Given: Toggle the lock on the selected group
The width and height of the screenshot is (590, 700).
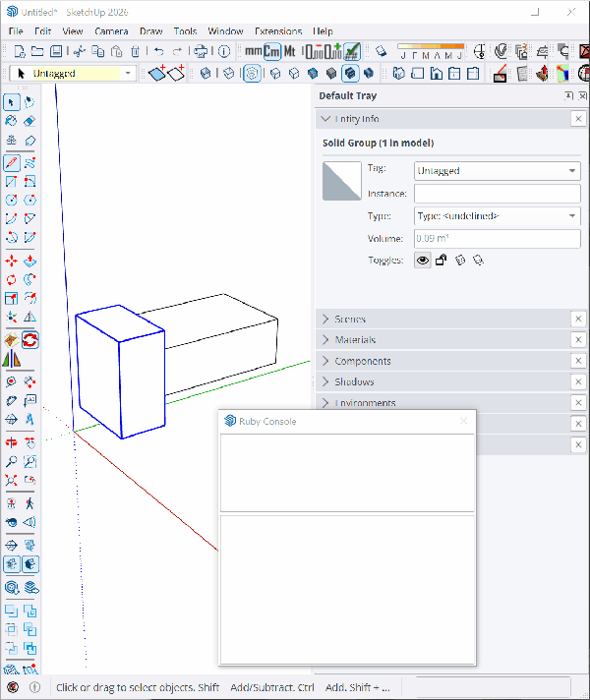Looking at the screenshot, I should coord(442,261).
